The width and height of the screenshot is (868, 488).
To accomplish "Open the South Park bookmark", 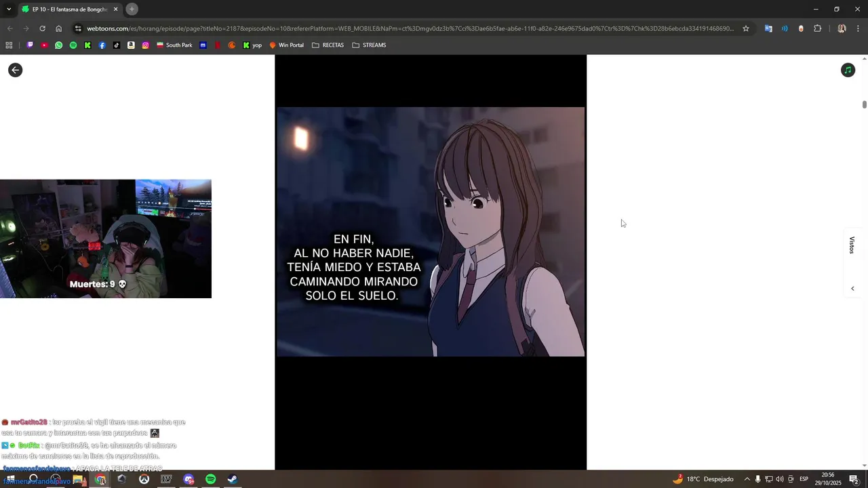I will click(x=174, y=45).
